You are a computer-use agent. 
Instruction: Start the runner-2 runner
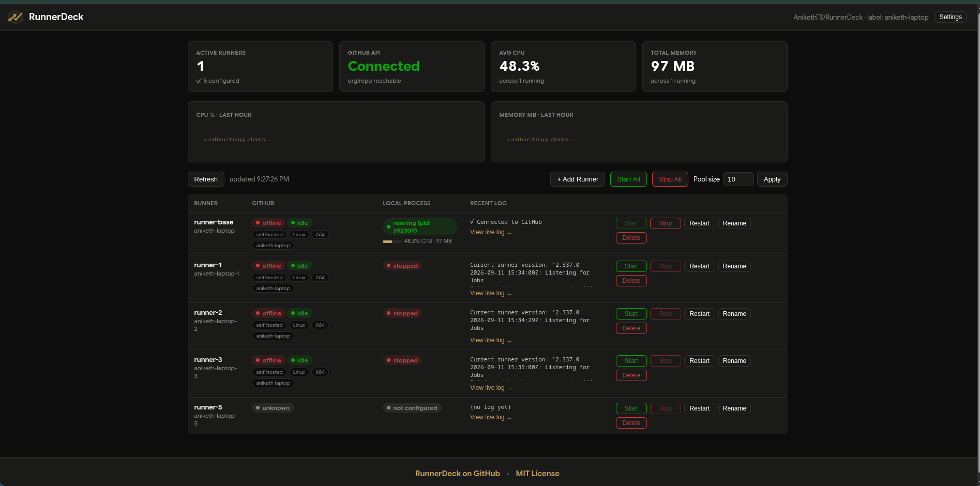[x=631, y=314]
